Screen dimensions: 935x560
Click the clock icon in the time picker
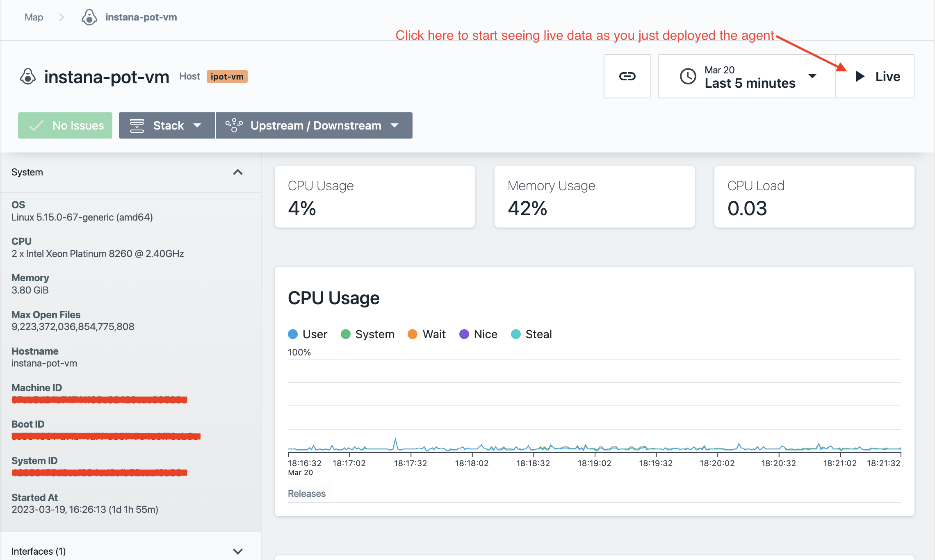688,76
